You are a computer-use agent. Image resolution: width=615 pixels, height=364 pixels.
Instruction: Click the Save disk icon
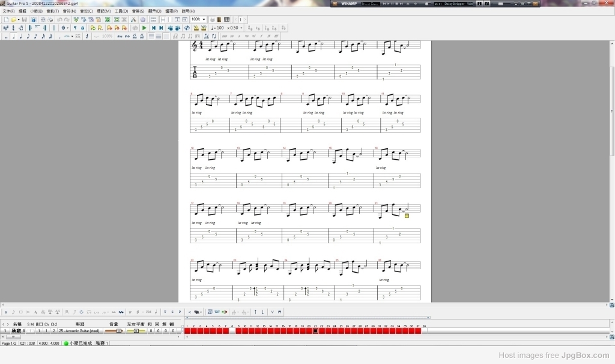(24, 20)
